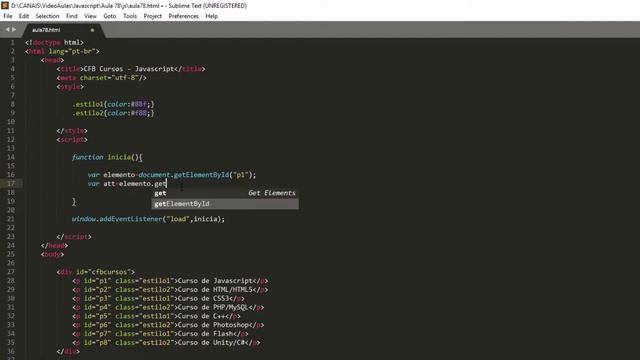Image resolution: width=640 pixels, height=360 pixels.
Task: Click the html lang="pt-br" line
Action: click(62, 51)
